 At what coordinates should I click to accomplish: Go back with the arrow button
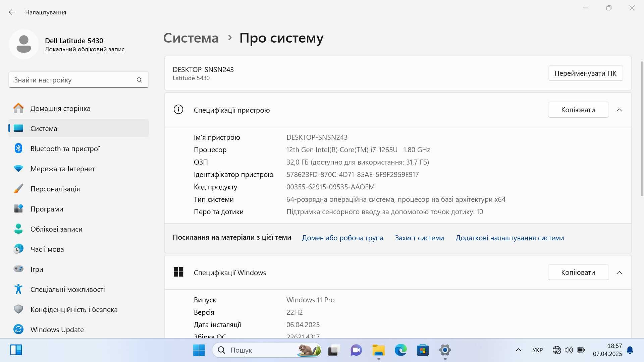tap(12, 12)
